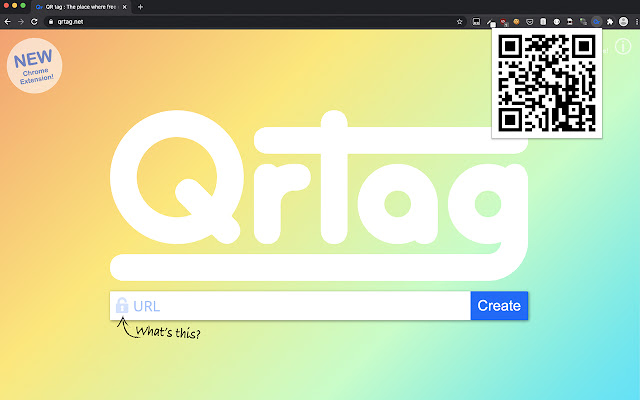
Task: Select the QR tag browser tab
Action: coord(81,7)
